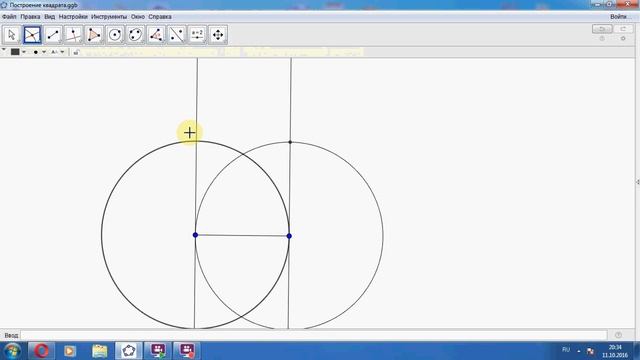
Task: Switch to GeoGebra taskbar icon
Action: coord(129,351)
